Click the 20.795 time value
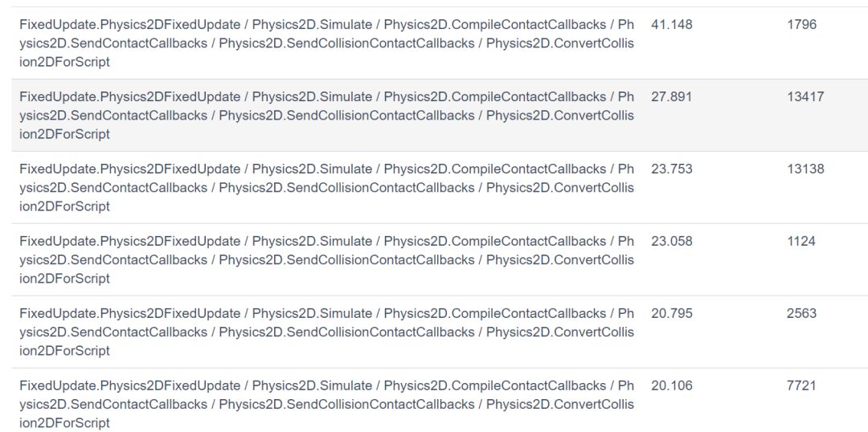Screen dimensions: 868x432 coord(671,313)
